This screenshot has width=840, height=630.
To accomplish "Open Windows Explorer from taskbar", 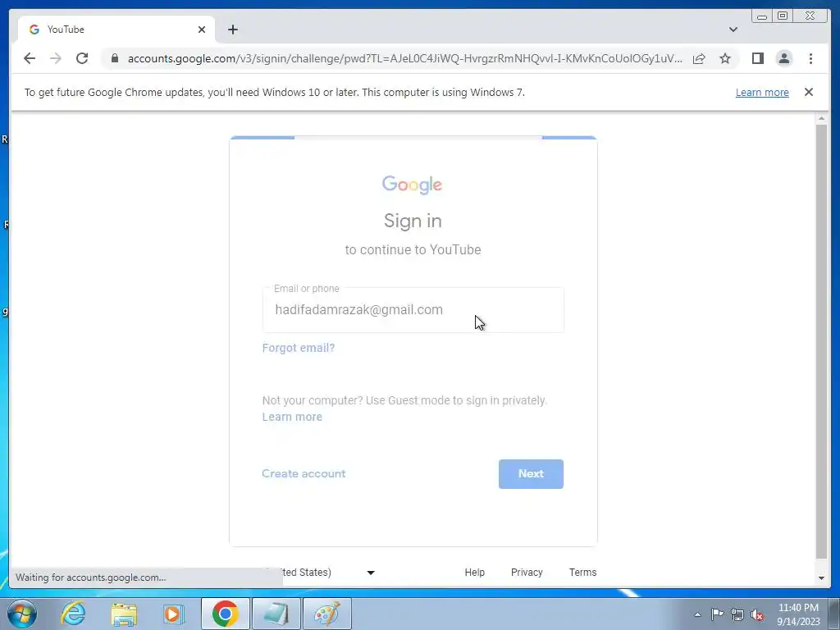I will coord(123,614).
